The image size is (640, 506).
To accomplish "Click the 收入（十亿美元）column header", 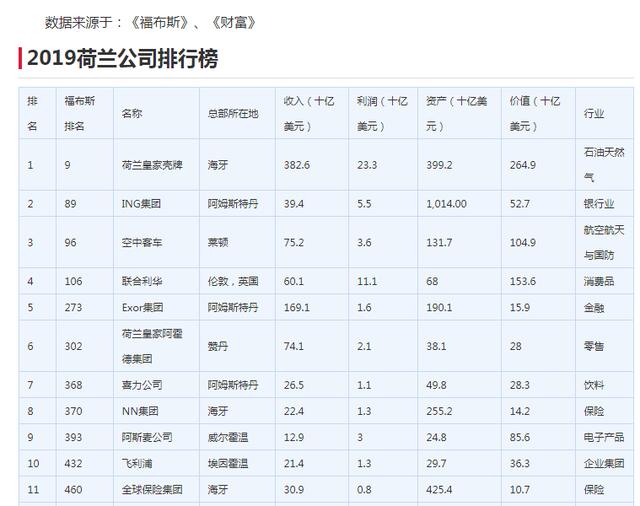I will click(309, 113).
